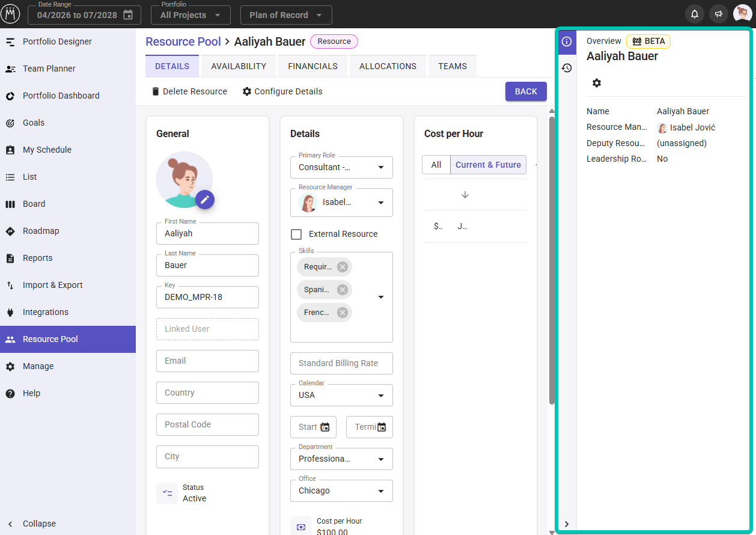Click the Email input field
This screenshot has height=535, width=756.
coord(207,361)
